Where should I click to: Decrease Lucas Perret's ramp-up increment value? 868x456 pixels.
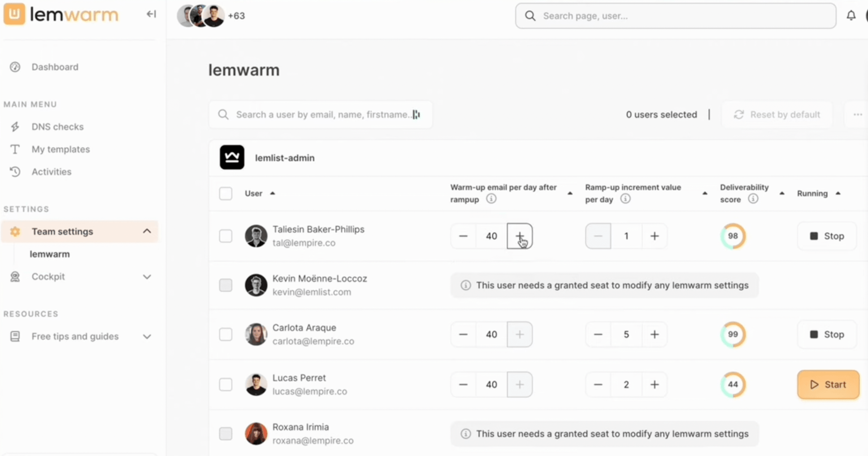click(598, 385)
